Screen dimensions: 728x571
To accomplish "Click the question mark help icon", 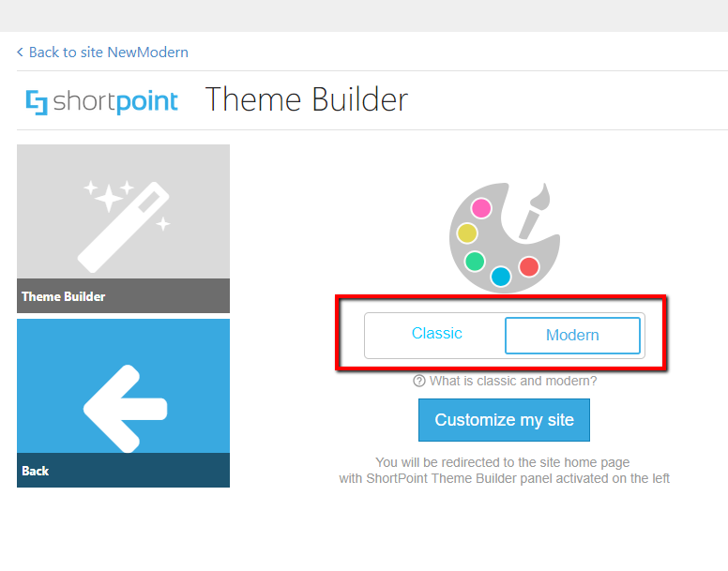I will [x=418, y=381].
